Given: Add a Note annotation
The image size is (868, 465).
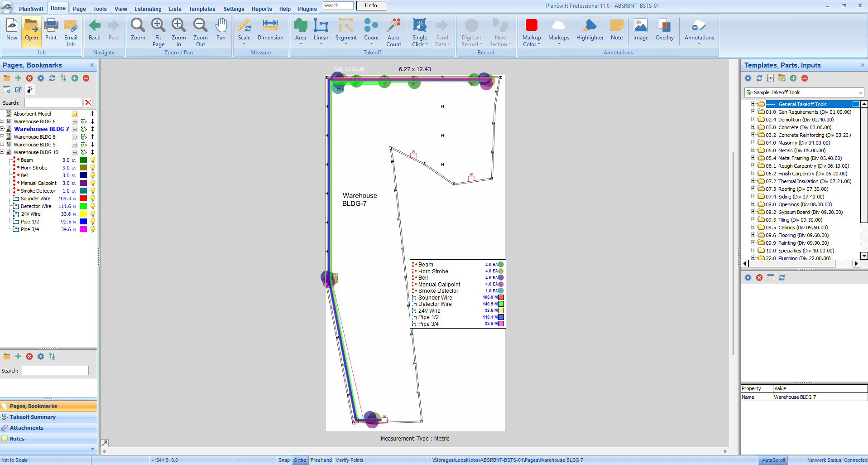Looking at the screenshot, I should pos(617,30).
